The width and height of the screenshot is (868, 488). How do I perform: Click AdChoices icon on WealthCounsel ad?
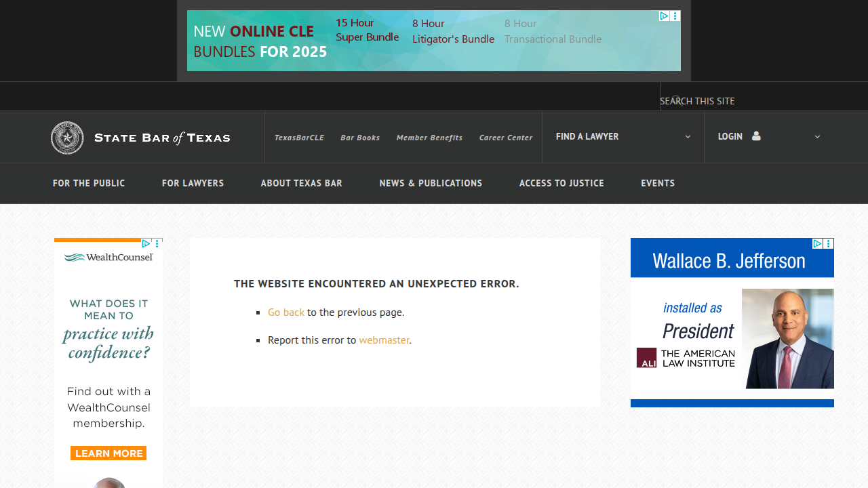click(146, 243)
